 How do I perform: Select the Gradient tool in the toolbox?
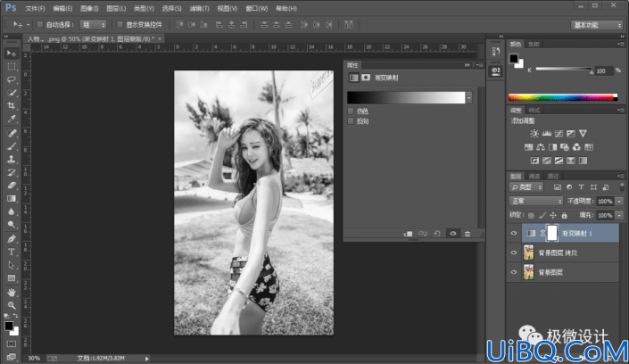pos(12,199)
